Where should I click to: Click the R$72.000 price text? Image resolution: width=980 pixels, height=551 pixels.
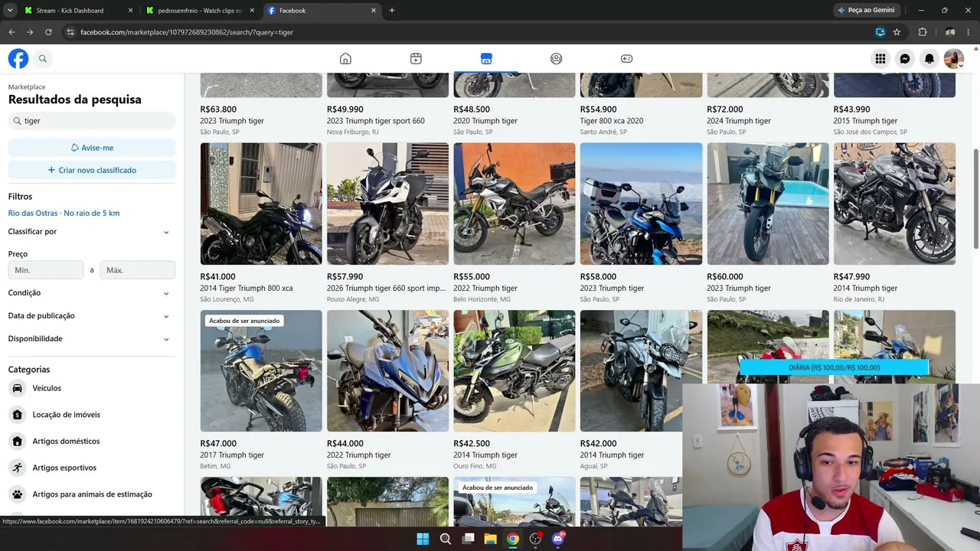coord(725,109)
